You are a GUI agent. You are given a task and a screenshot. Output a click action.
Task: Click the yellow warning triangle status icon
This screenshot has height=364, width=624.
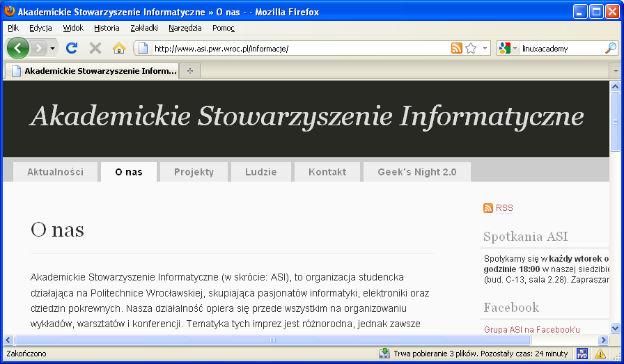click(x=600, y=354)
